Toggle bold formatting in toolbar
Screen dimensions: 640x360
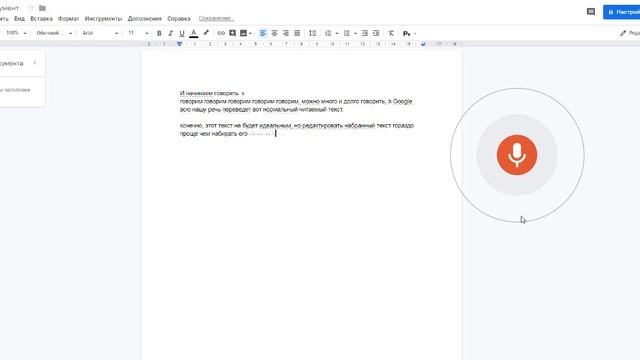click(159, 33)
